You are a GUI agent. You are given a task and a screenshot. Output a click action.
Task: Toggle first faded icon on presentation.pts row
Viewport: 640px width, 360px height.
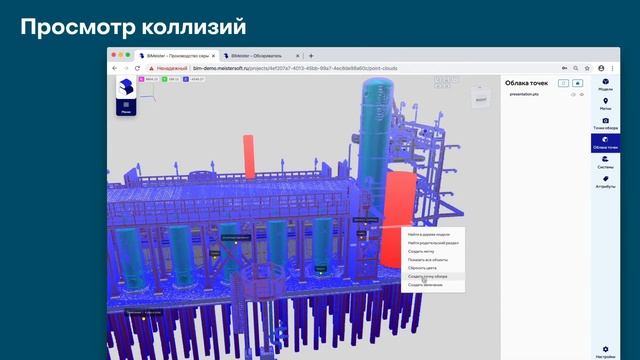pos(573,94)
